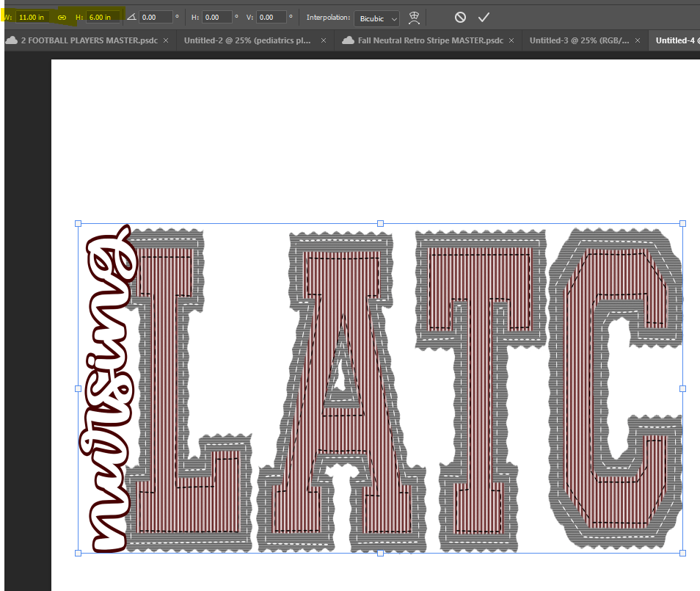Commit the transform with the checkmark
Screen dimensions: 700x591
pyautogui.click(x=484, y=18)
